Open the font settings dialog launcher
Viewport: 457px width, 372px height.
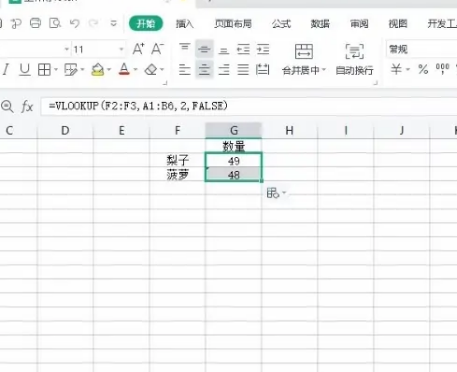point(165,83)
